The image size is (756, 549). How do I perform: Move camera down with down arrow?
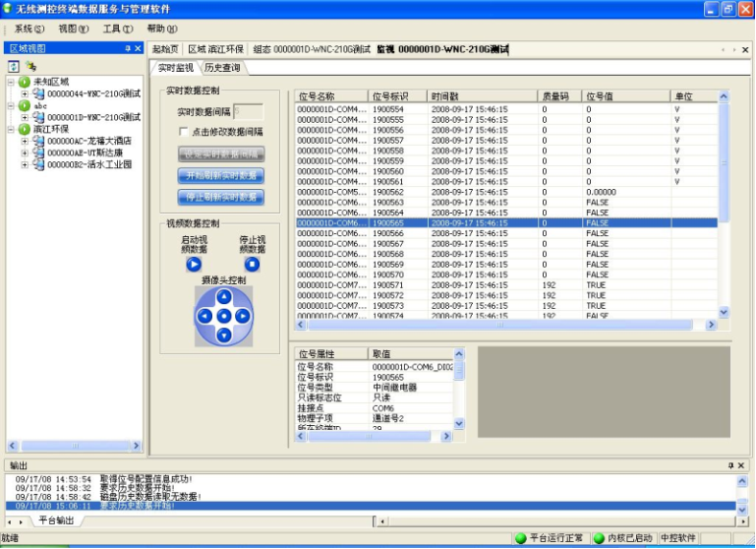pyautogui.click(x=224, y=335)
